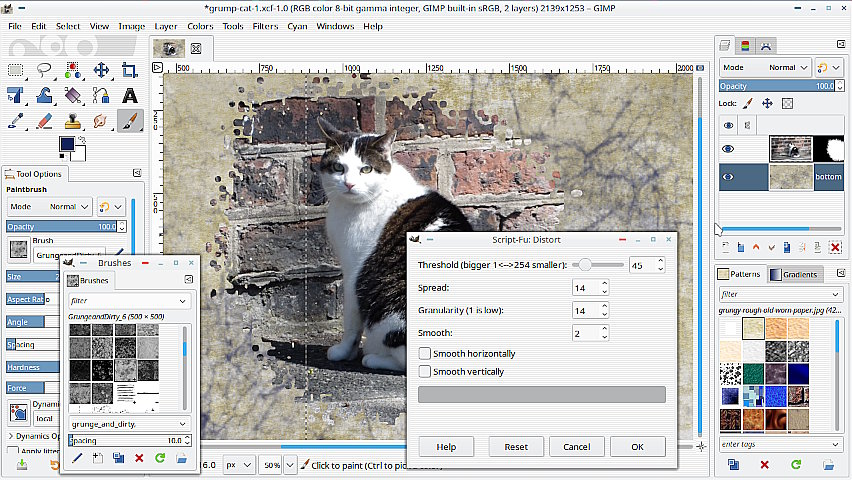Select the Text tool
This screenshot has height=480, width=852.
(129, 96)
